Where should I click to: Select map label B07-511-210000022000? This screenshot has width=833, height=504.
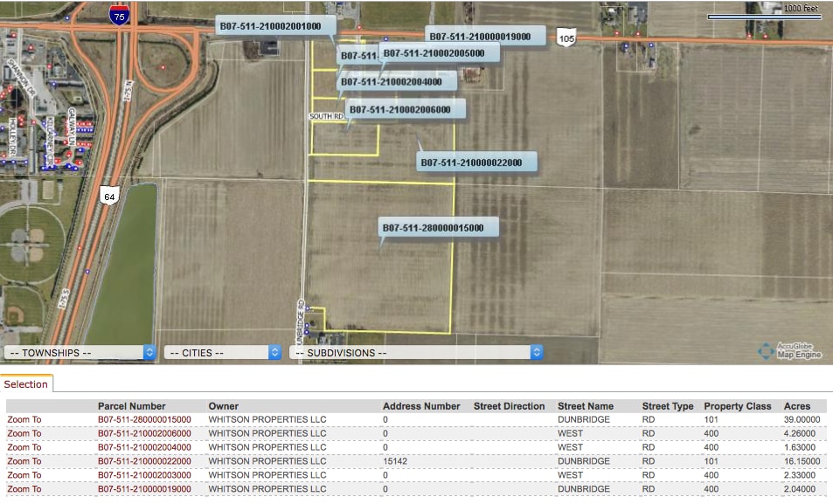[476, 162]
